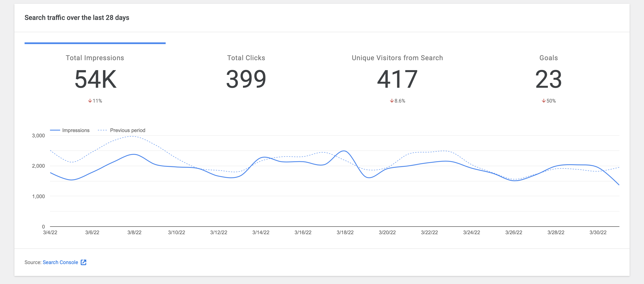
Task: Click the red 8.6% indicator
Action: (x=397, y=101)
